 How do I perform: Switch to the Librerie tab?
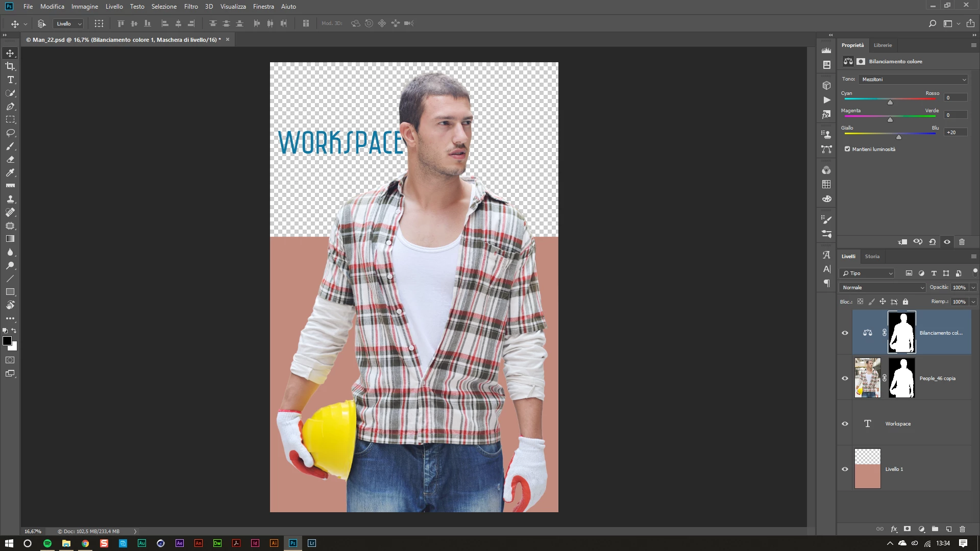pos(883,45)
